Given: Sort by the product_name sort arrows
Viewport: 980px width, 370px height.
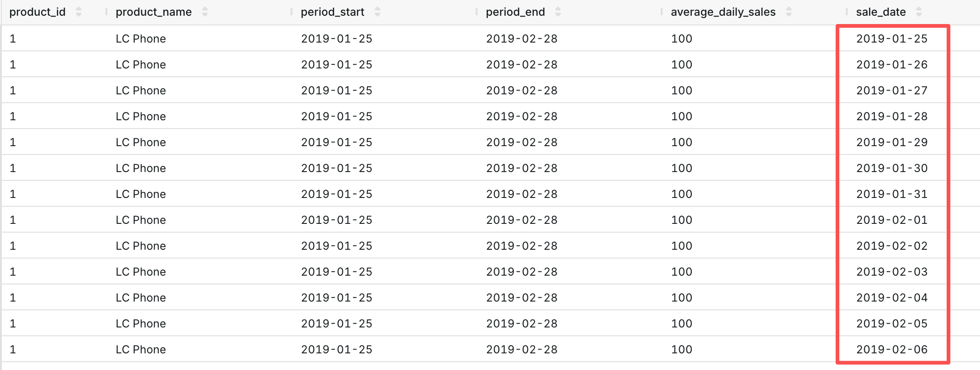Looking at the screenshot, I should click(x=205, y=12).
